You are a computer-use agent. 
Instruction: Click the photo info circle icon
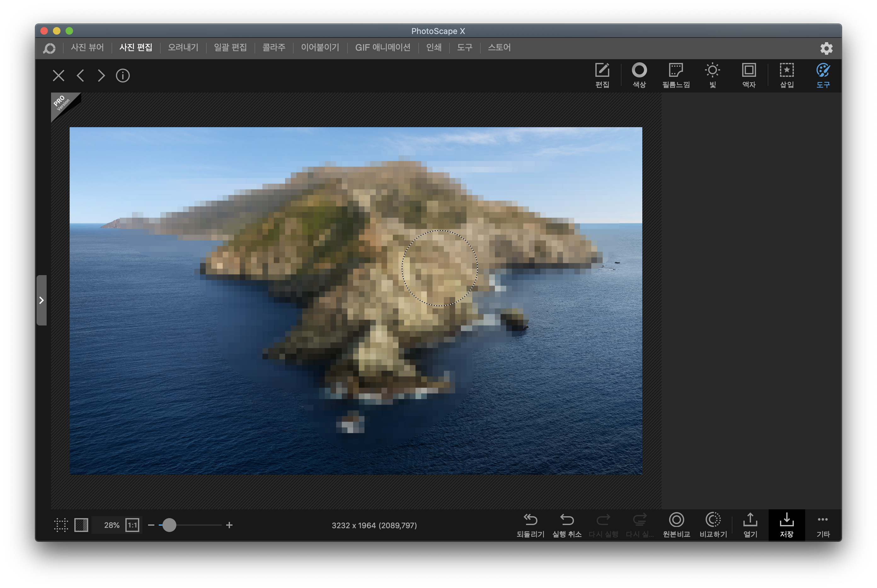pos(123,76)
